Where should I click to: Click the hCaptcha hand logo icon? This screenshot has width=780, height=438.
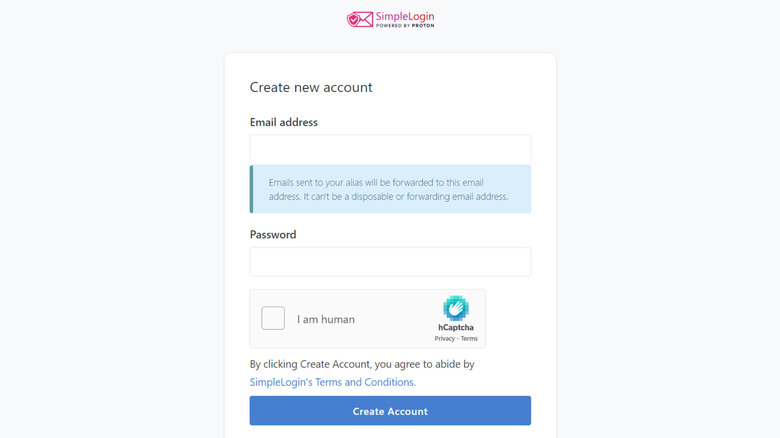coord(456,308)
